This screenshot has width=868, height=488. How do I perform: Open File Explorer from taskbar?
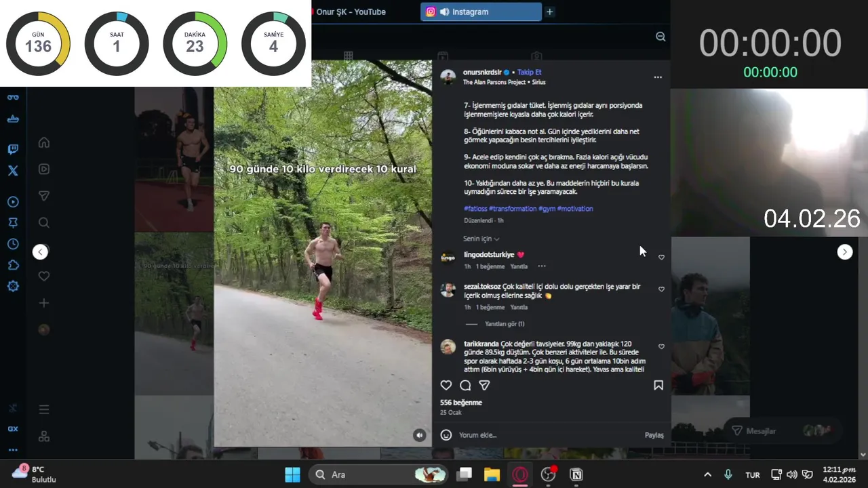click(x=492, y=474)
